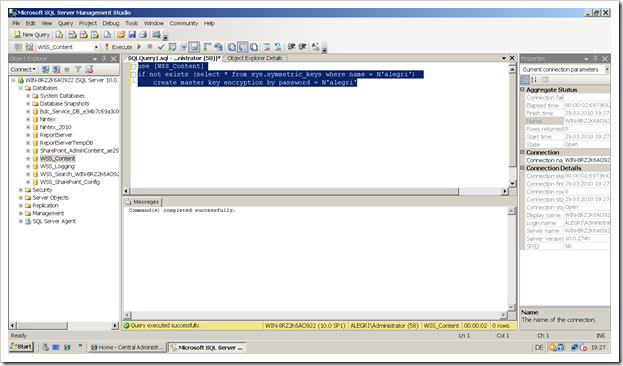Click Object Explorer horizontal scrollbar
The image size is (623, 366).
point(64,326)
